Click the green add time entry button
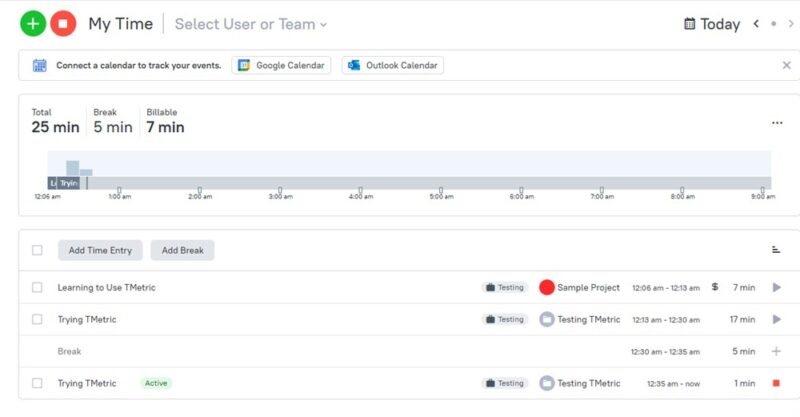Image resolution: width=800 pixels, height=417 pixels. click(33, 23)
